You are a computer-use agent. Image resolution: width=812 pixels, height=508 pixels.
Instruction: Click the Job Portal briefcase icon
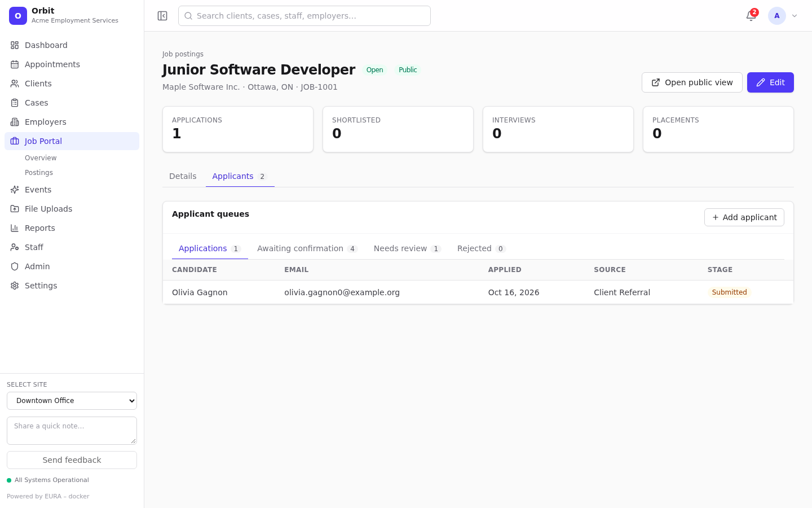[15, 141]
